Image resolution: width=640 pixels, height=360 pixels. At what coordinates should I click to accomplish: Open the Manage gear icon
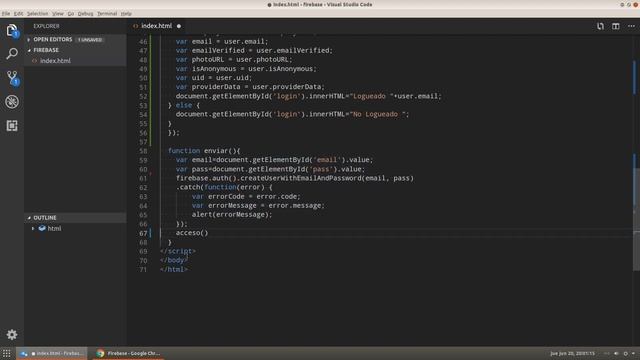(x=12, y=335)
